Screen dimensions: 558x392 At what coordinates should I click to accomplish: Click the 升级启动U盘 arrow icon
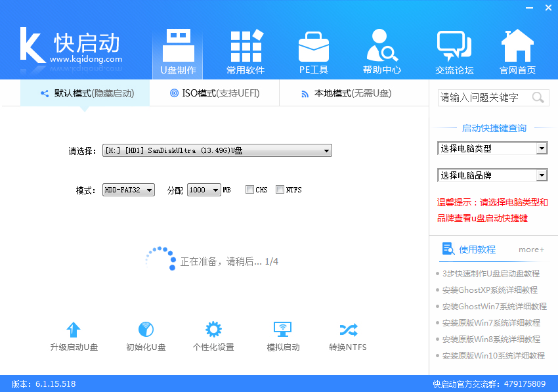tap(74, 330)
